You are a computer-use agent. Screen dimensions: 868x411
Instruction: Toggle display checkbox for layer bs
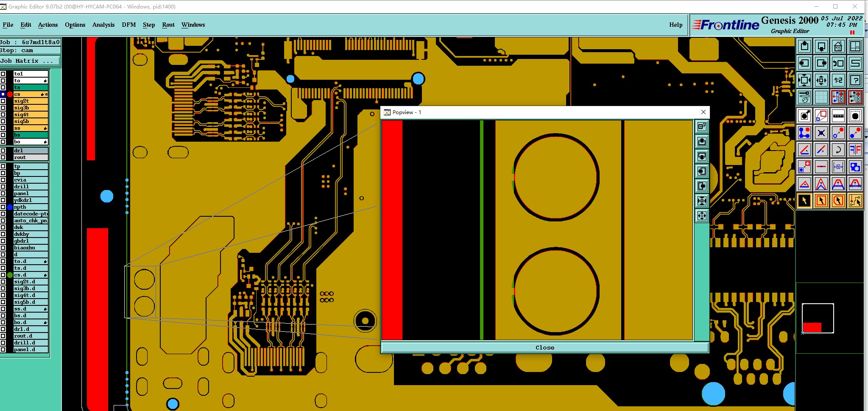(3, 135)
